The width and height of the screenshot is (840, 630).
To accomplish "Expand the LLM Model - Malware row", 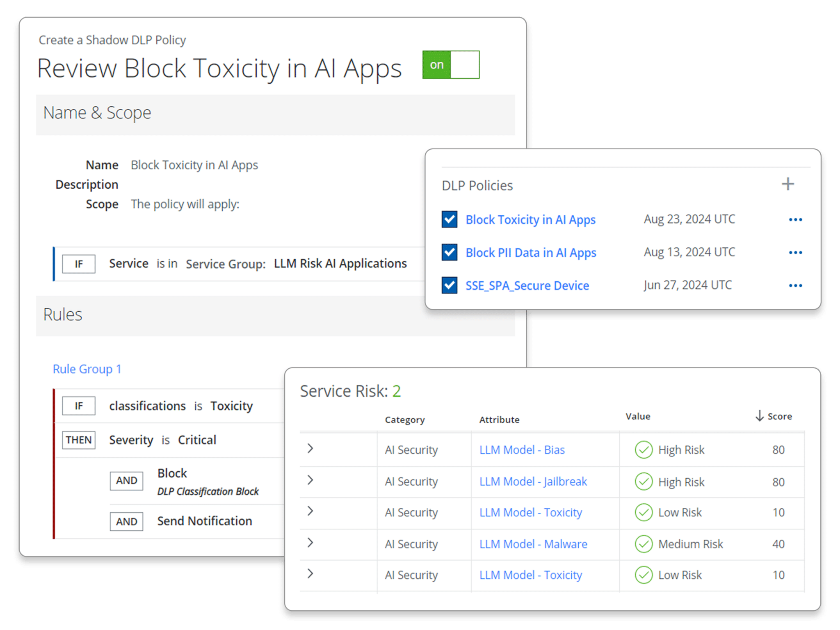I will 310,543.
